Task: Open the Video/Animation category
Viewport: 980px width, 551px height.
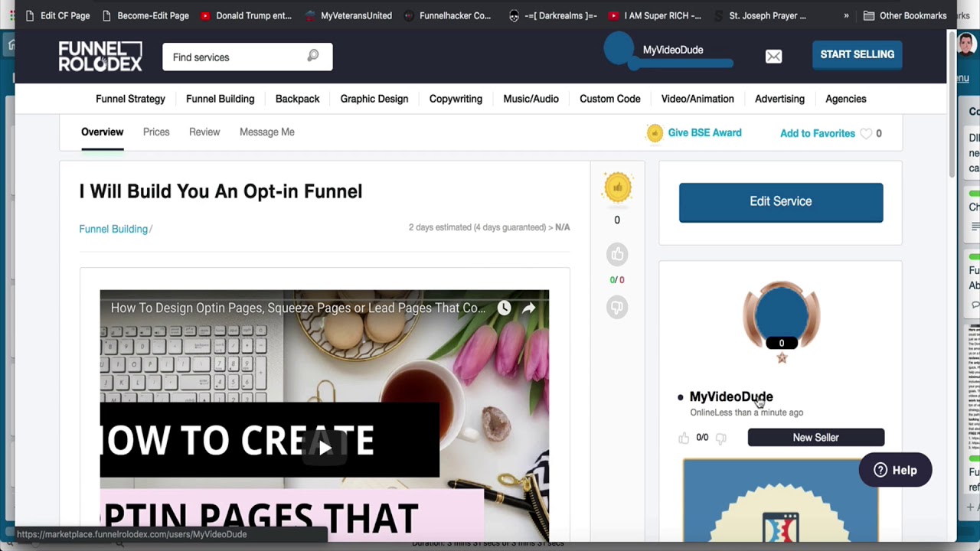Action: tap(697, 99)
